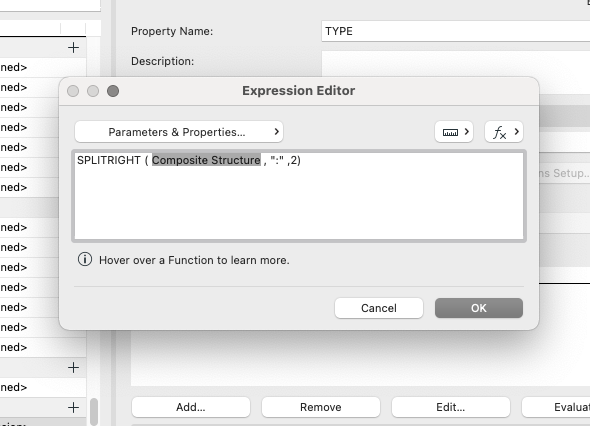Image resolution: width=590 pixels, height=426 pixels.
Task: Click the gray close dot of Expression Editor
Action: (x=73, y=91)
